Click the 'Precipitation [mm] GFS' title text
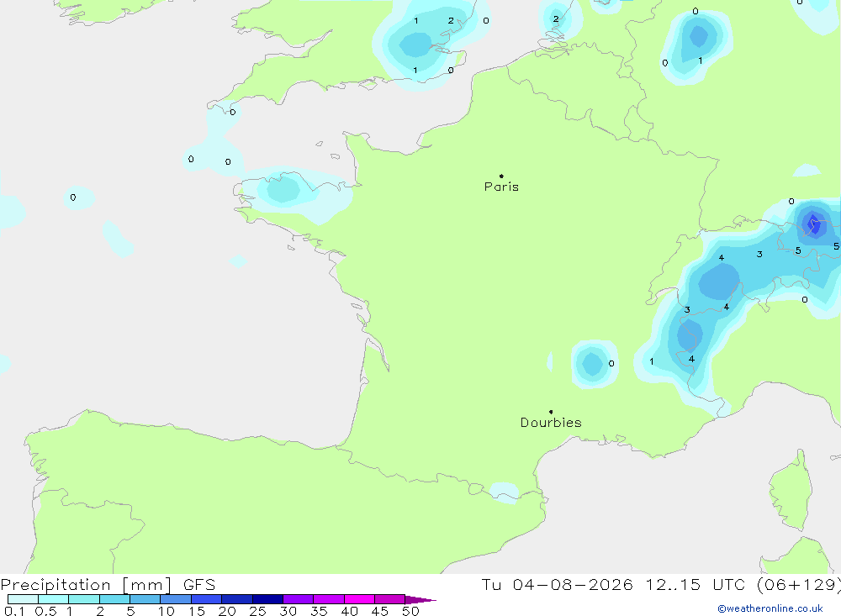841x616 pixels. [x=108, y=584]
